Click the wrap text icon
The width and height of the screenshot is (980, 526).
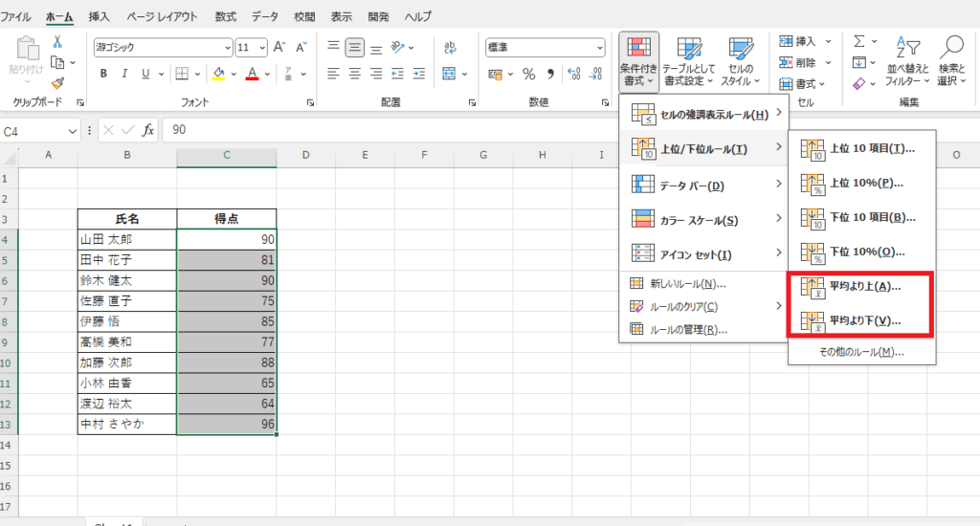450,47
